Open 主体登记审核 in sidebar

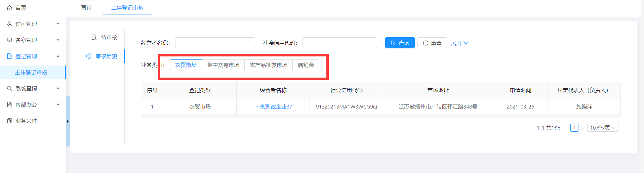(31, 72)
